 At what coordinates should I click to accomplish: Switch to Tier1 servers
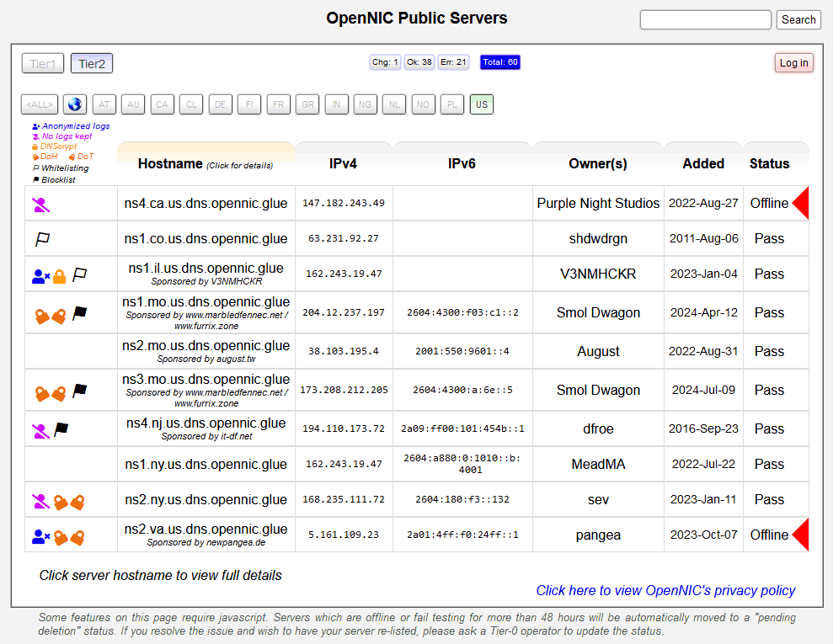coord(42,64)
